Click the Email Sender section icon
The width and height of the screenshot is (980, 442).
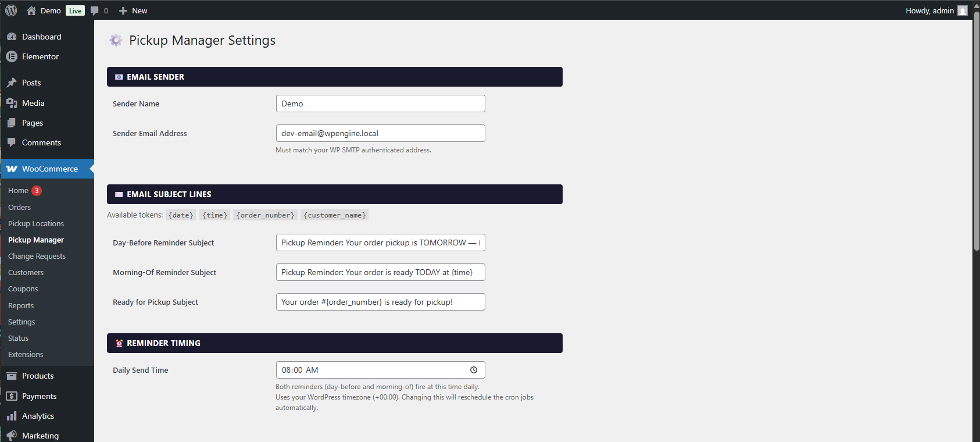[x=119, y=77]
